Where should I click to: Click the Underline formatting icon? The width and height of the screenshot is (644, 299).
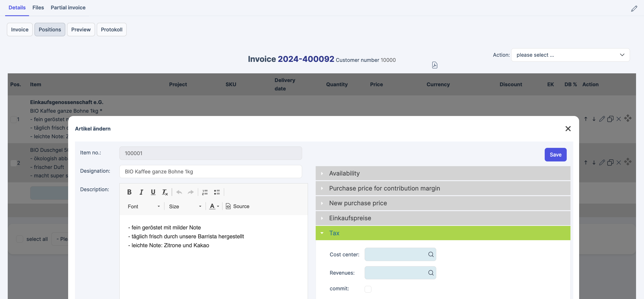click(153, 192)
